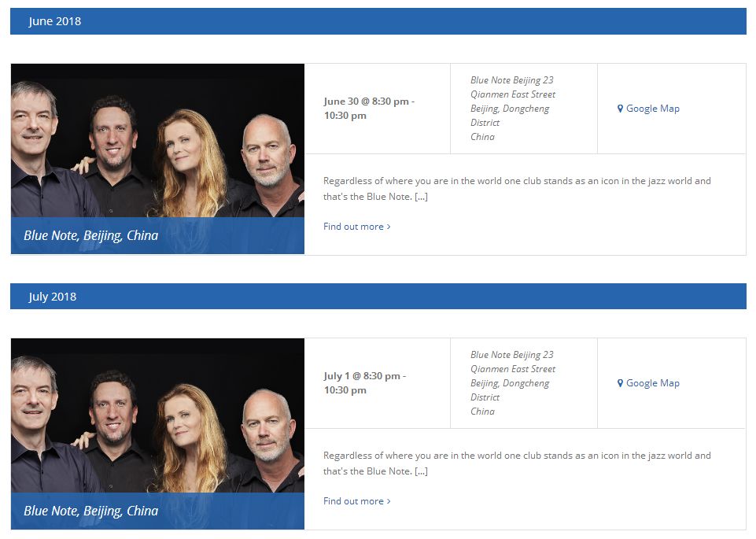The image size is (756, 539).
Task: Click the map pin icon in July 1 row
Action: (x=620, y=383)
